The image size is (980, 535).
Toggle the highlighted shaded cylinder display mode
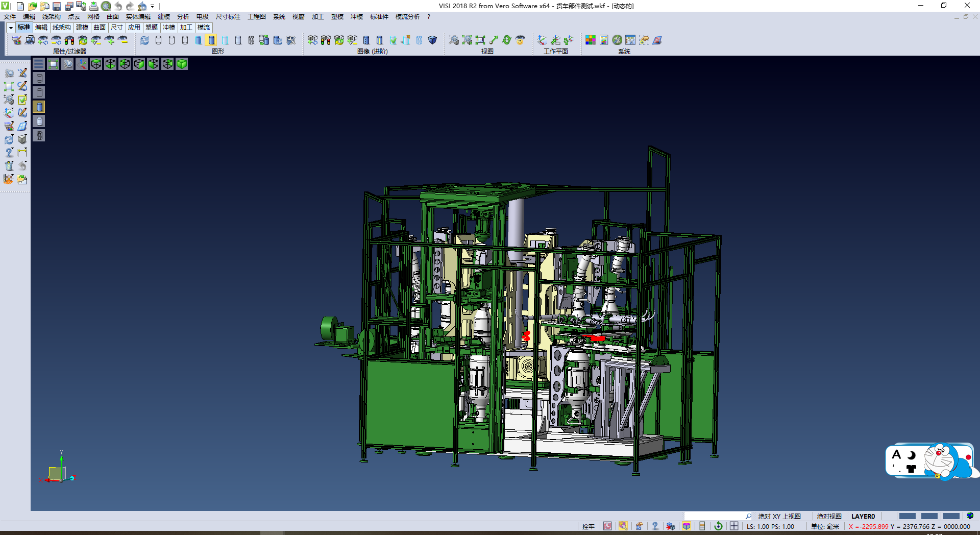[x=211, y=40]
